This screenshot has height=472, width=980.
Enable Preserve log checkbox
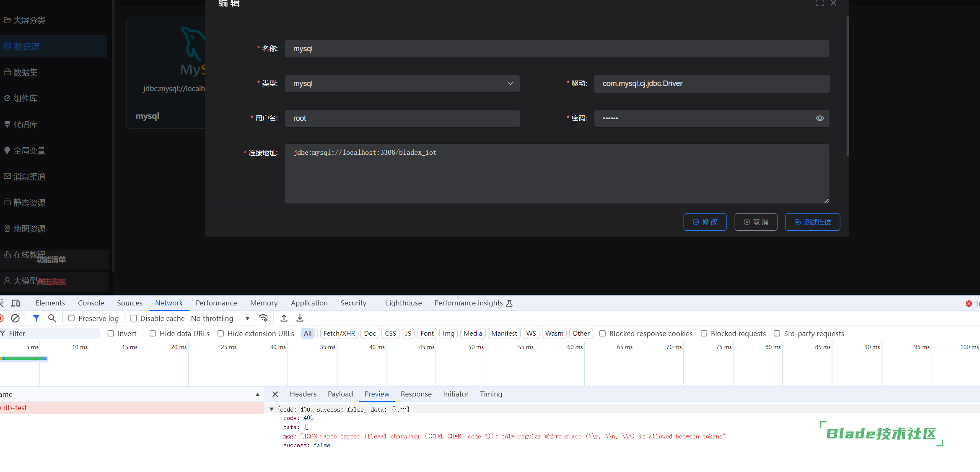pos(72,318)
